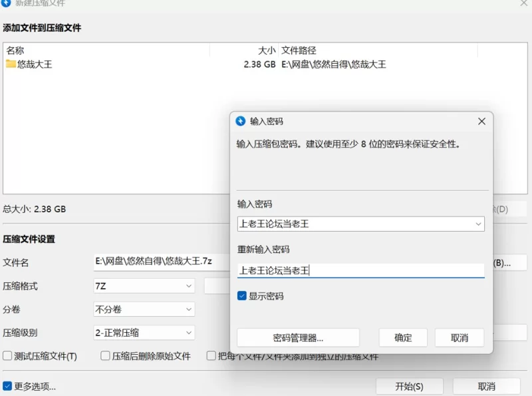Click the 2.38 GB size cell

[x=259, y=64]
